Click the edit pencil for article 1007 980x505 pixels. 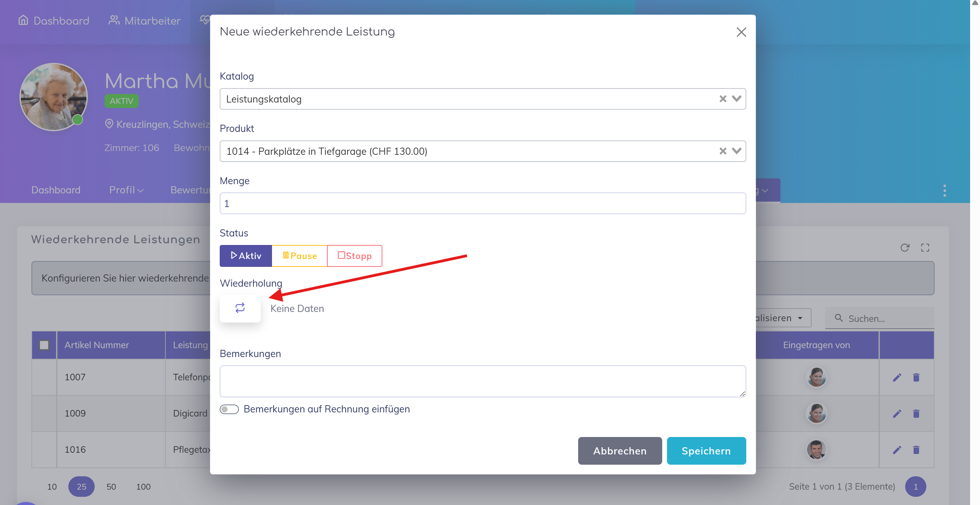897,377
